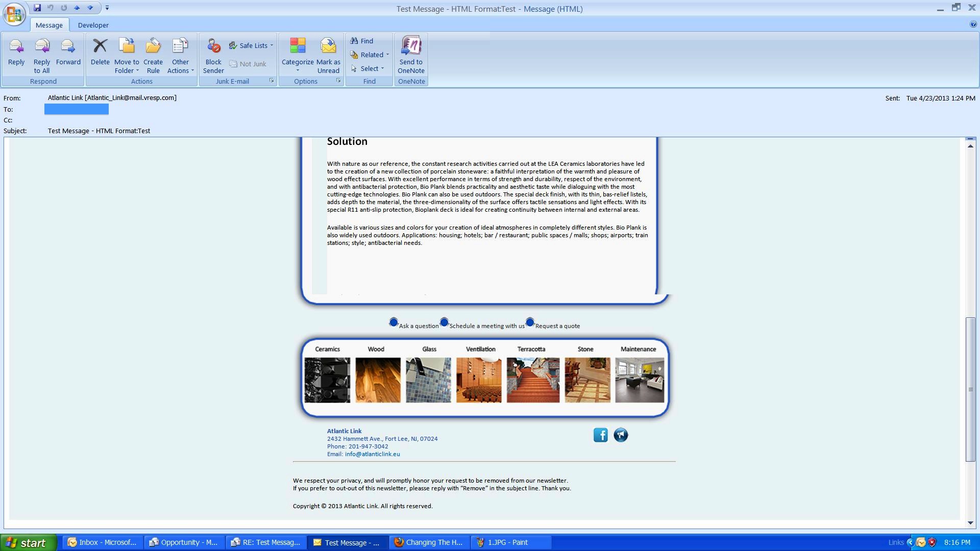Open the info@atlanticlink.eu email link
Viewport: 980px width, 551px height.
[372, 454]
